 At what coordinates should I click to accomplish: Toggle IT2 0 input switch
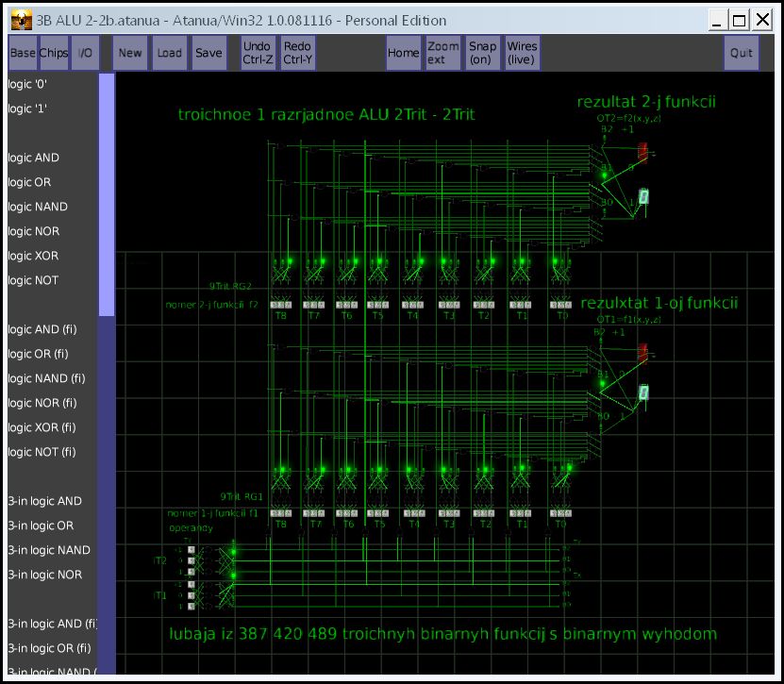point(191,560)
